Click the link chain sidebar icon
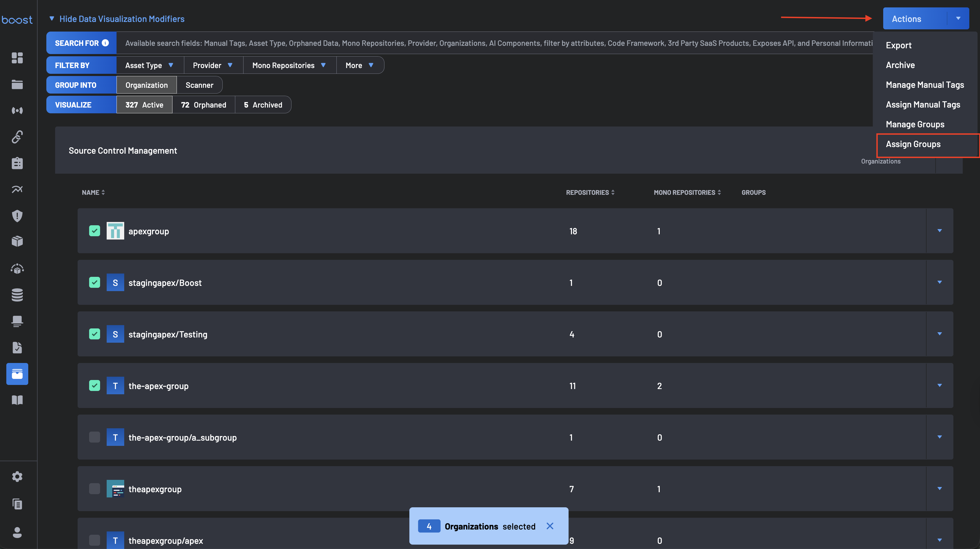Image resolution: width=980 pixels, height=549 pixels. (x=17, y=137)
